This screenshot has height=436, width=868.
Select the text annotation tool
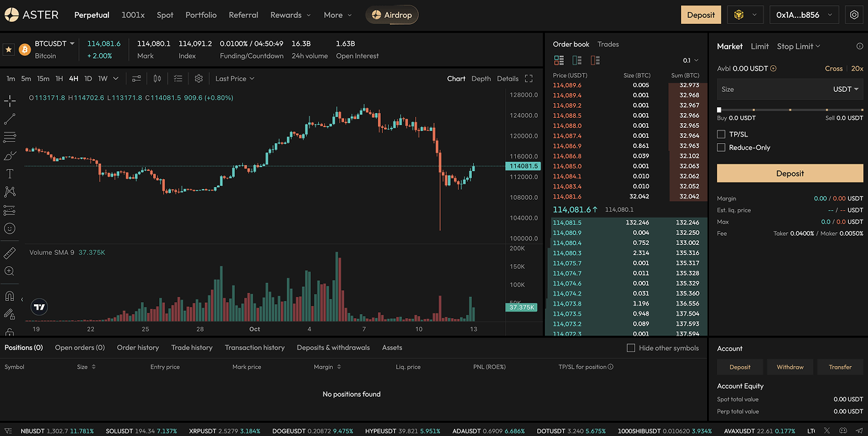[x=11, y=173]
